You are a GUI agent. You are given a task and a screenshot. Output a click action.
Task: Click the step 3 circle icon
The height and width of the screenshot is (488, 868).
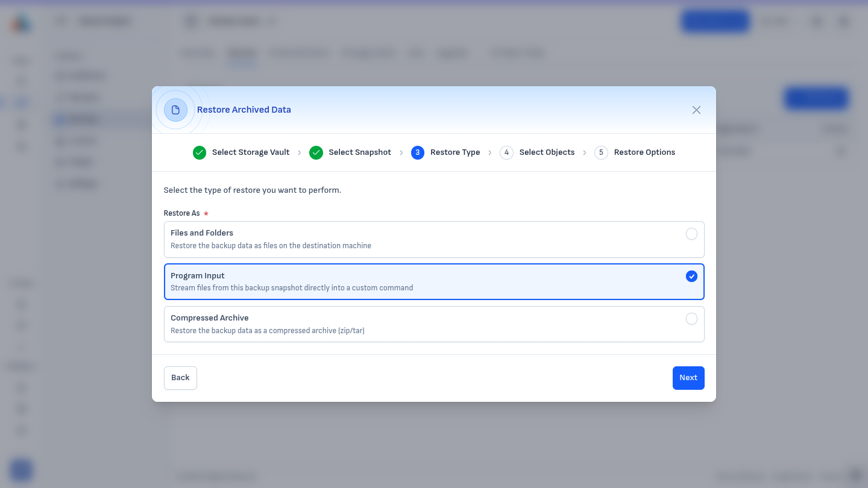[x=418, y=152]
